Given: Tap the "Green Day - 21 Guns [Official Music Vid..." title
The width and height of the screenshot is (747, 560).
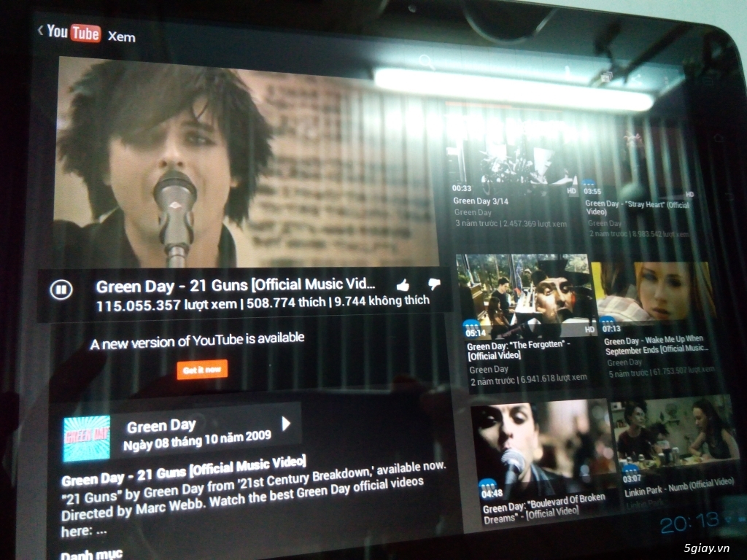Looking at the screenshot, I should [x=236, y=285].
